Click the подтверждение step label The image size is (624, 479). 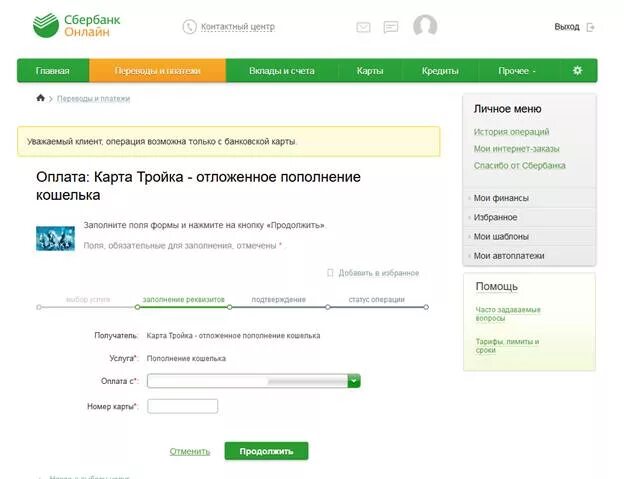point(279,299)
